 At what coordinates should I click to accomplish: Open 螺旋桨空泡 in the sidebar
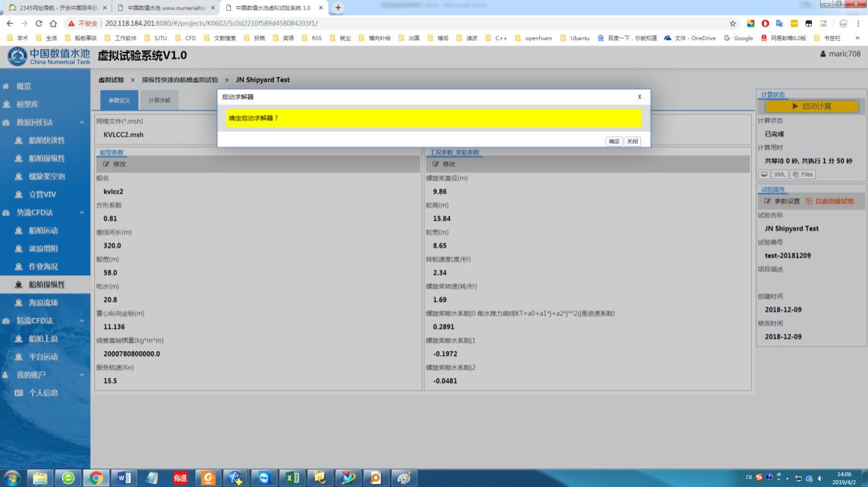(46, 176)
